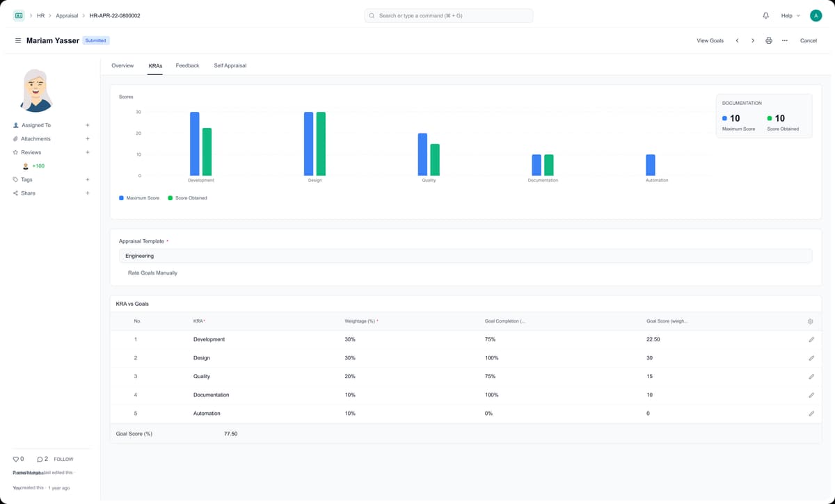Go to the previous appraisal record

[x=738, y=40]
